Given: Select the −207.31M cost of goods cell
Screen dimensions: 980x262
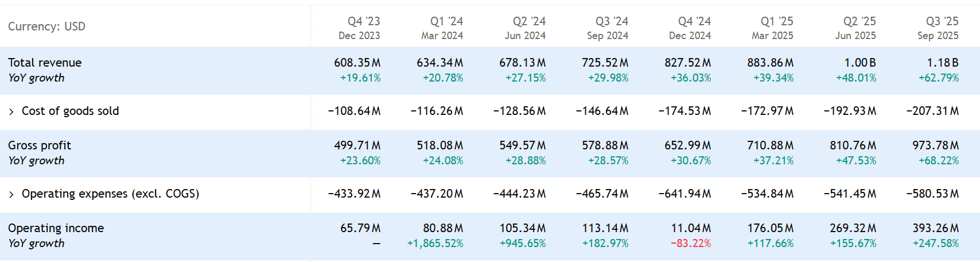Looking at the screenshot, I should [x=932, y=111].
